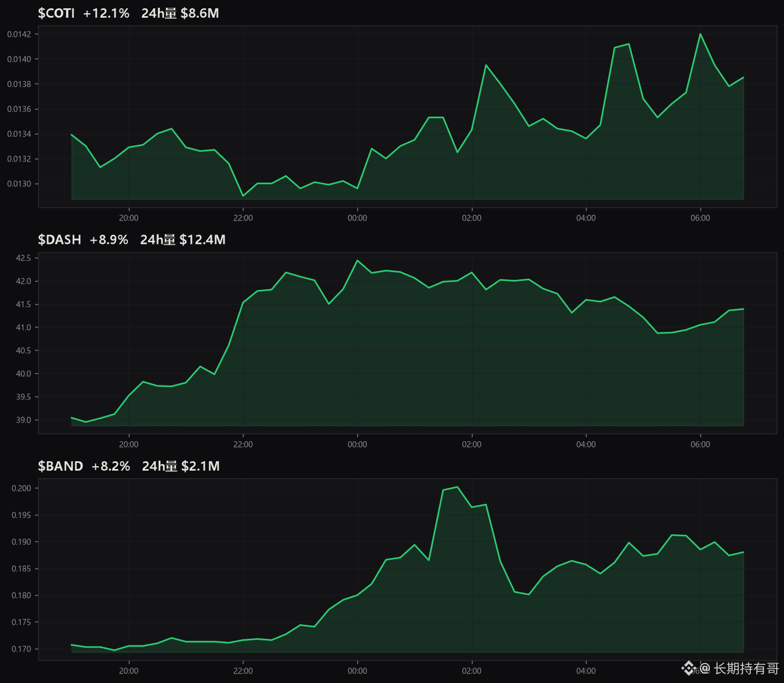This screenshot has height=683, width=784.
Task: Select the 0.0132 price label
Action: tap(19, 159)
